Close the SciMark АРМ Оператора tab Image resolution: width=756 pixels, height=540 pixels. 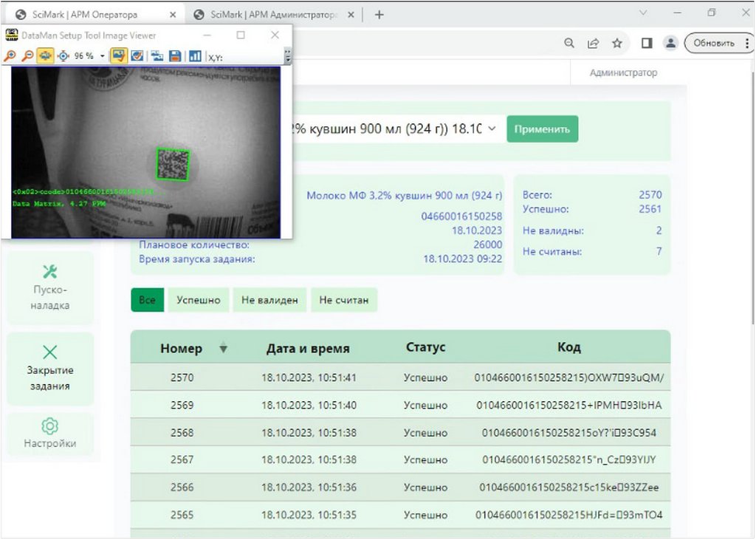click(x=173, y=15)
